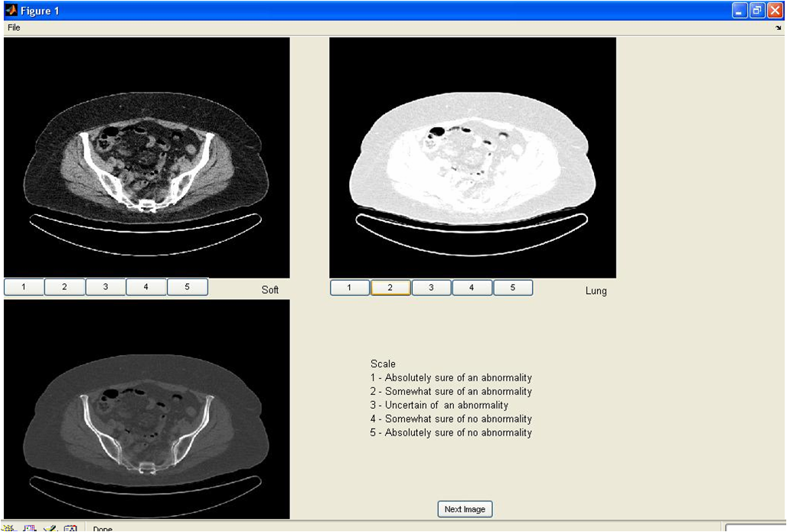Select rating 2 under the Lung image
The width and height of the screenshot is (787, 532).
[x=390, y=288]
